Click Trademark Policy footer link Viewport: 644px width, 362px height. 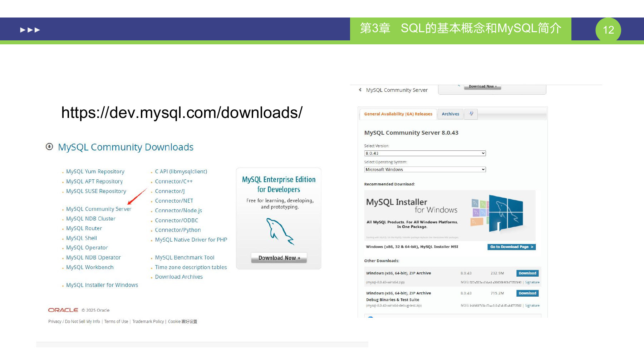(148, 322)
